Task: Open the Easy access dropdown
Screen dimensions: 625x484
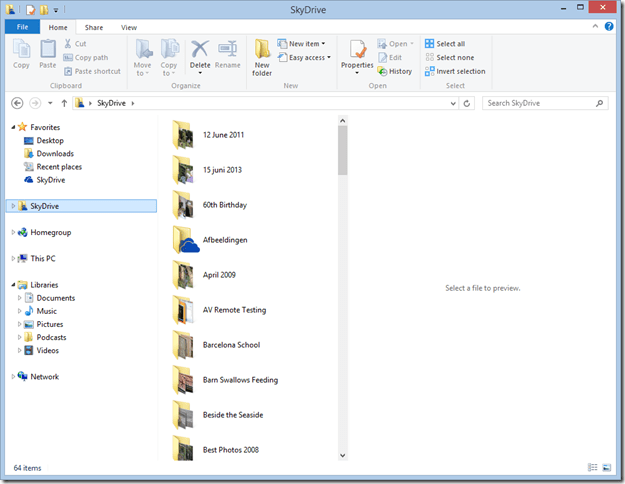Action: 304,57
